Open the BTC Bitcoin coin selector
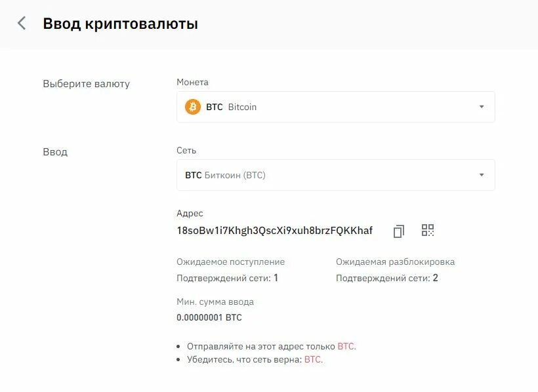The width and height of the screenshot is (538, 392). (x=328, y=107)
